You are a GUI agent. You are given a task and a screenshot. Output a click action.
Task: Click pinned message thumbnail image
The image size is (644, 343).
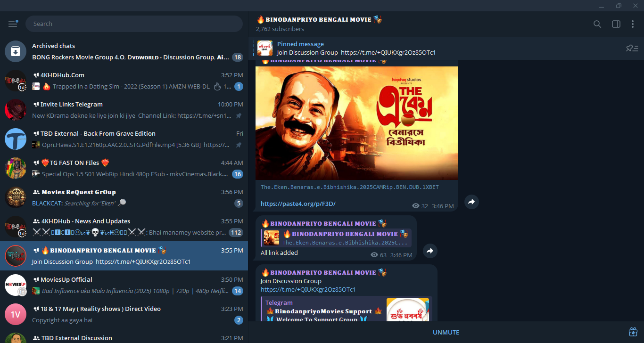click(x=264, y=48)
